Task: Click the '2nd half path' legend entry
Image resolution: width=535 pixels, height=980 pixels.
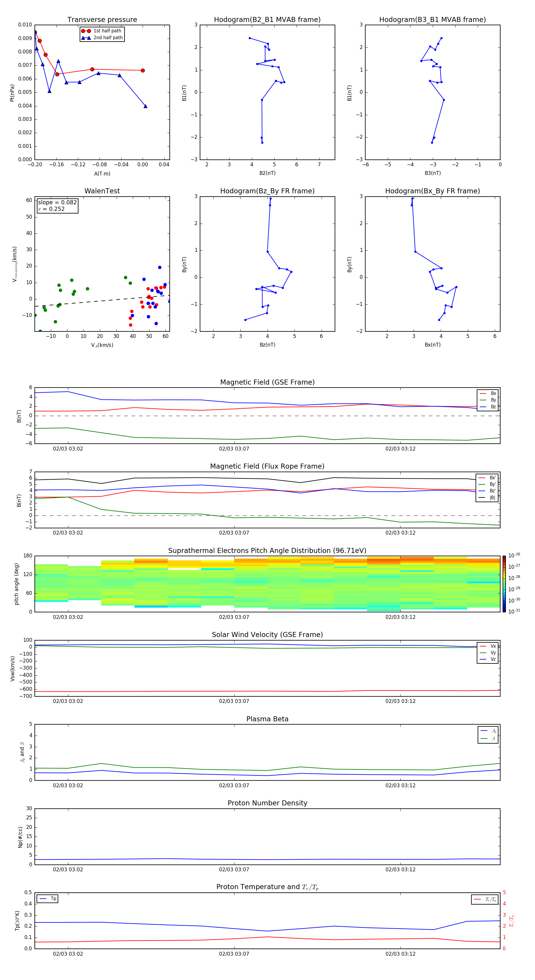Action: (102, 38)
